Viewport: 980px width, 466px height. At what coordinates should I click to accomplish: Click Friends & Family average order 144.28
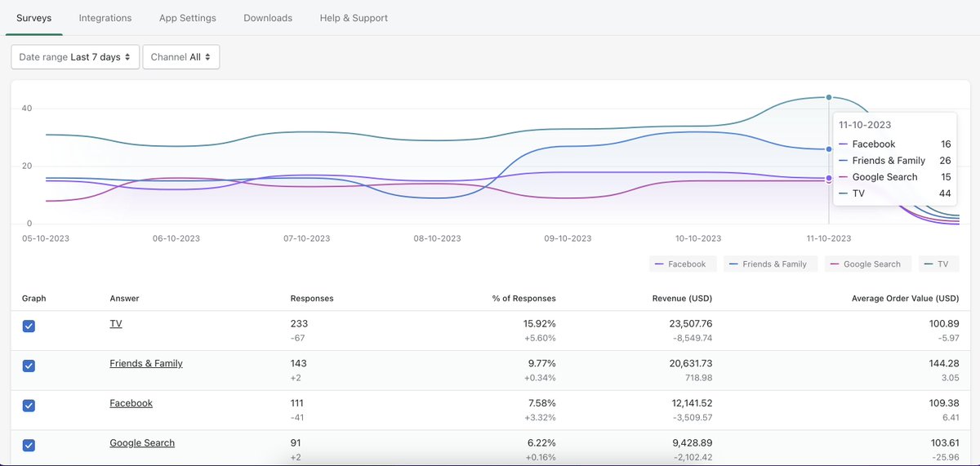[x=944, y=363]
